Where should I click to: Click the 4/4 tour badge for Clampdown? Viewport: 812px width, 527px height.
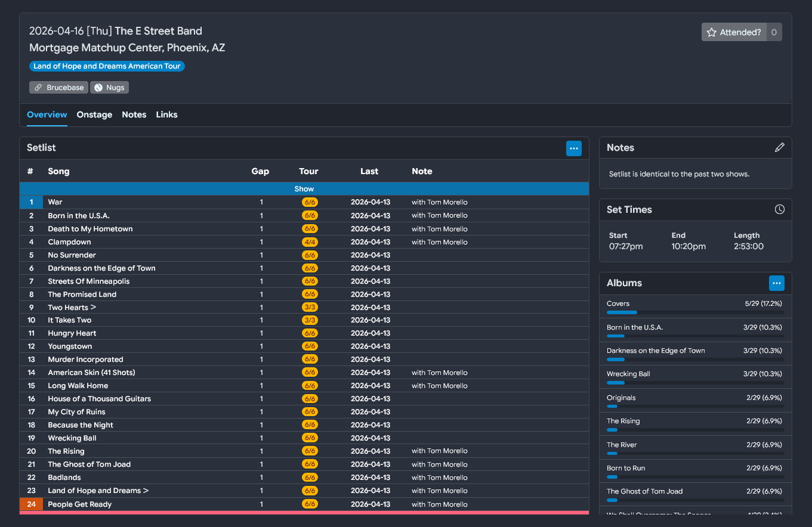tap(310, 242)
